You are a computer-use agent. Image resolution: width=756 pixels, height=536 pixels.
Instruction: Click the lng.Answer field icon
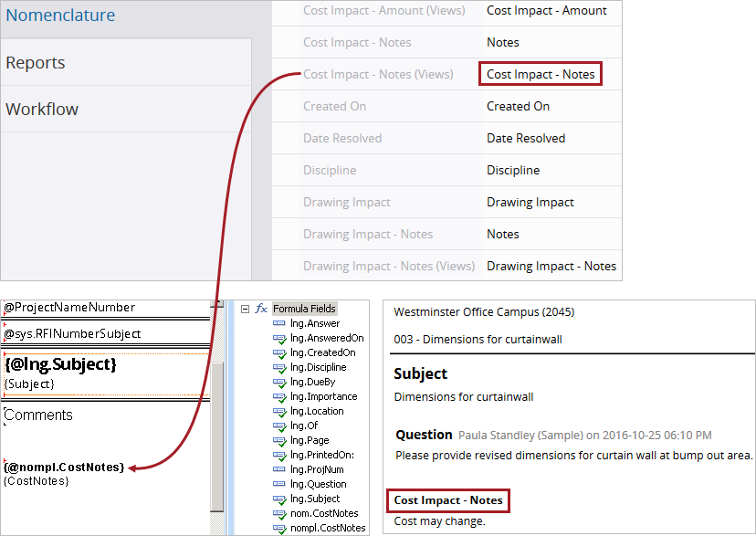pos(279,323)
